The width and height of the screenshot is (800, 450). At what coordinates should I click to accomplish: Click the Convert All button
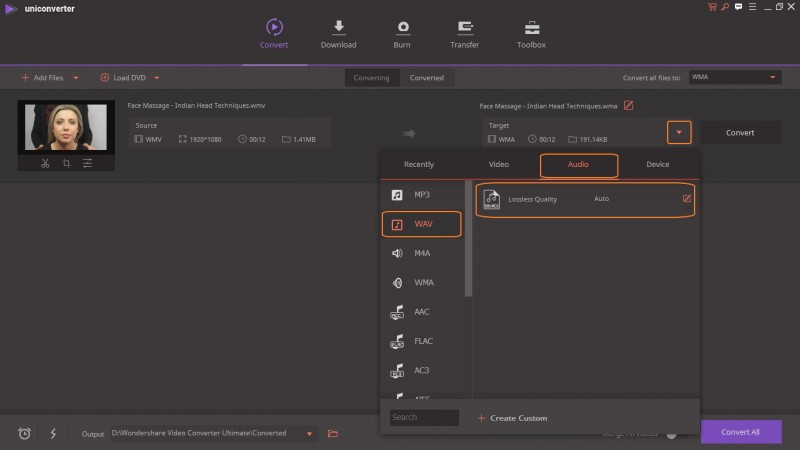[741, 432]
